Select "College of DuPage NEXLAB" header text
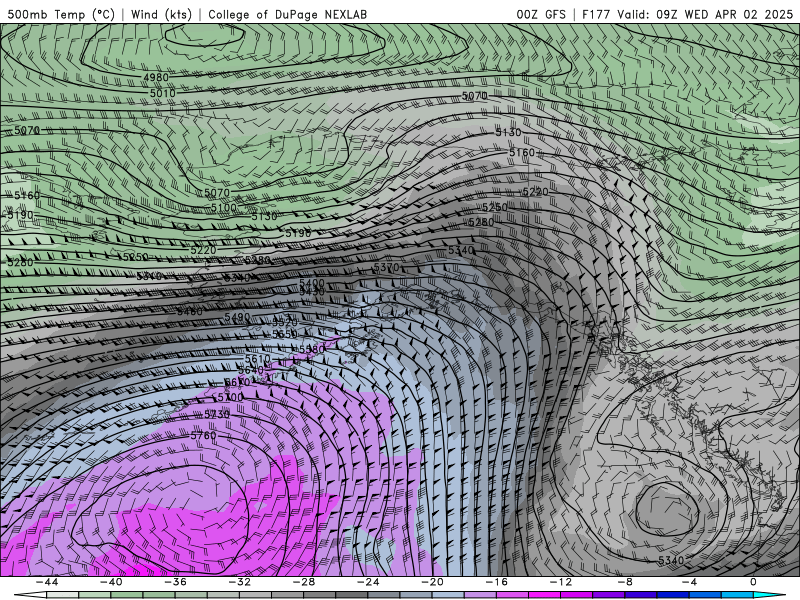This screenshot has width=800, height=600. (287, 14)
